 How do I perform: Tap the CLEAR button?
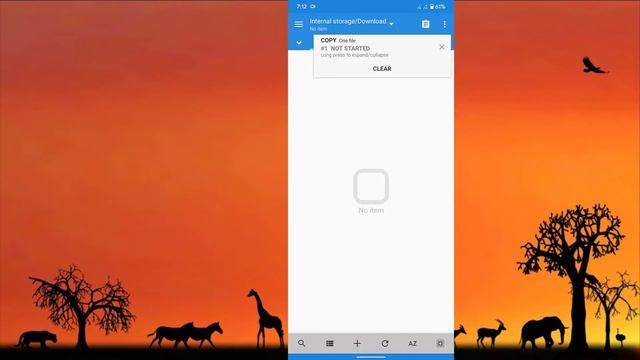[382, 69]
